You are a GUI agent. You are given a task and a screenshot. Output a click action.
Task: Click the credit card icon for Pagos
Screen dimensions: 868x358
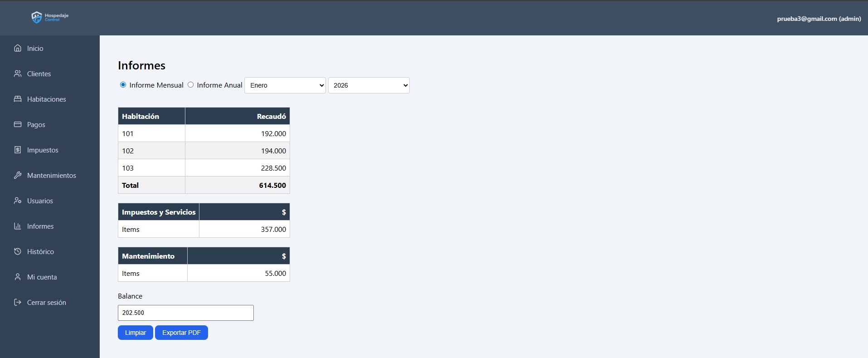(x=18, y=124)
